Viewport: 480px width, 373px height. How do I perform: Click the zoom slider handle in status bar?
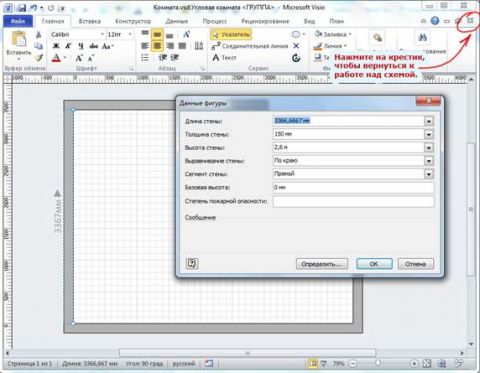pos(378,363)
